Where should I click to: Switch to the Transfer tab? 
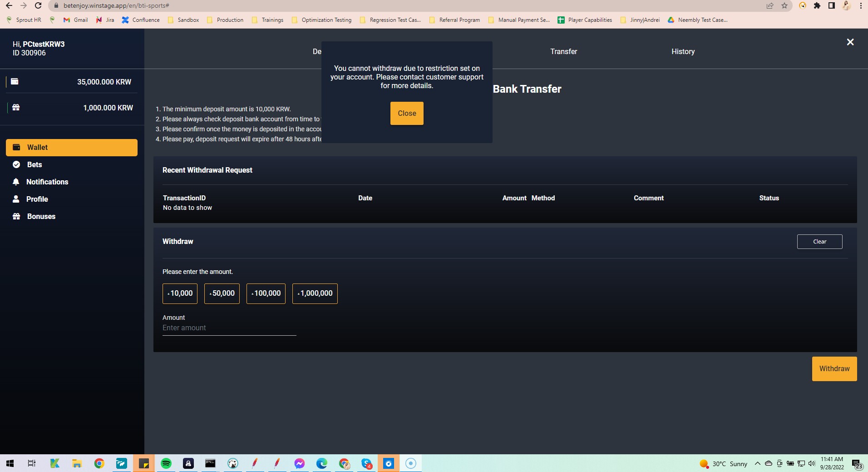(563, 51)
